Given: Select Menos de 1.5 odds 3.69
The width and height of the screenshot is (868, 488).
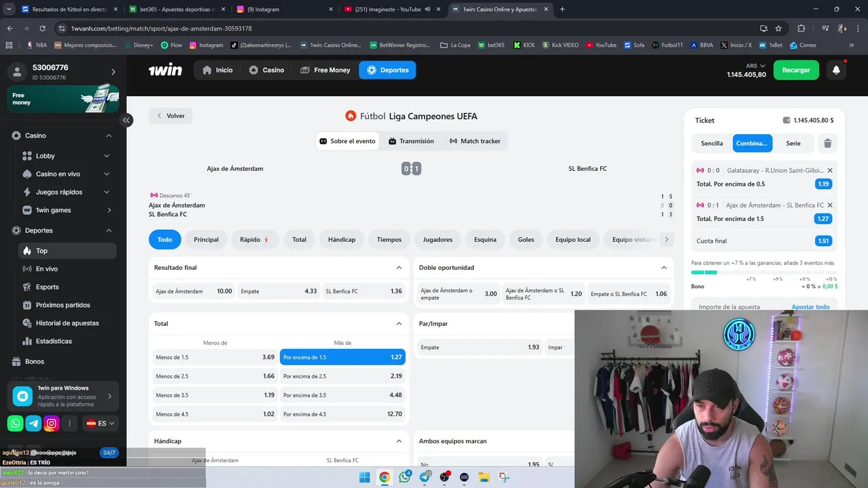Looking at the screenshot, I should point(215,357).
